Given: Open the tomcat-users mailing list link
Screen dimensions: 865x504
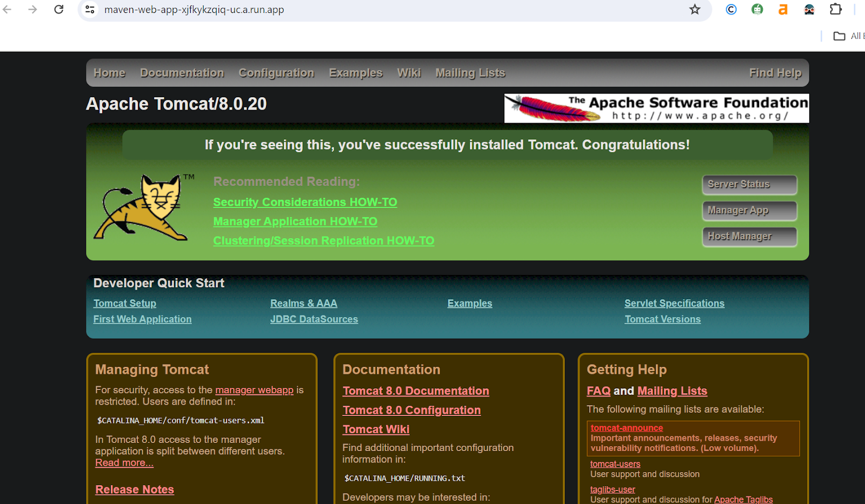Looking at the screenshot, I should [615, 464].
